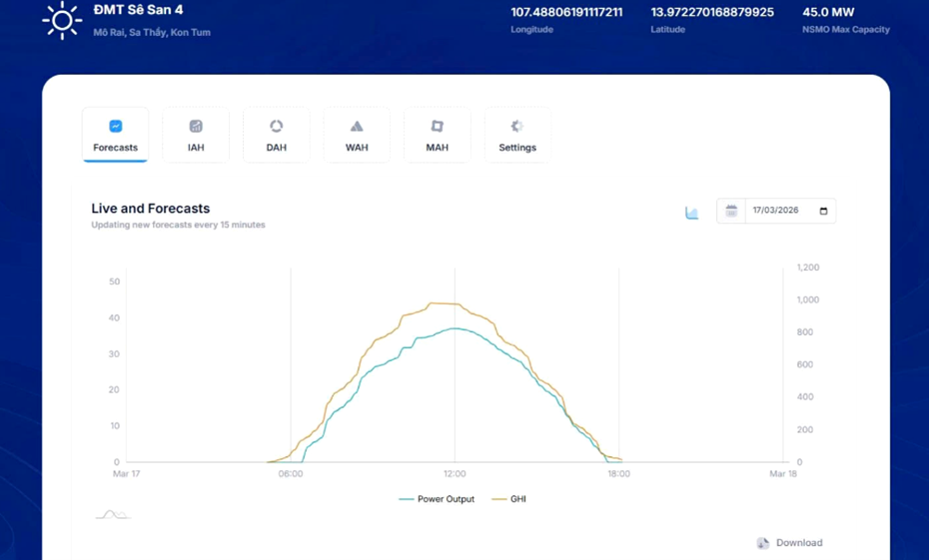Toggle Power Output series in legend
Screen dimensions: 929x560
[x=437, y=499]
